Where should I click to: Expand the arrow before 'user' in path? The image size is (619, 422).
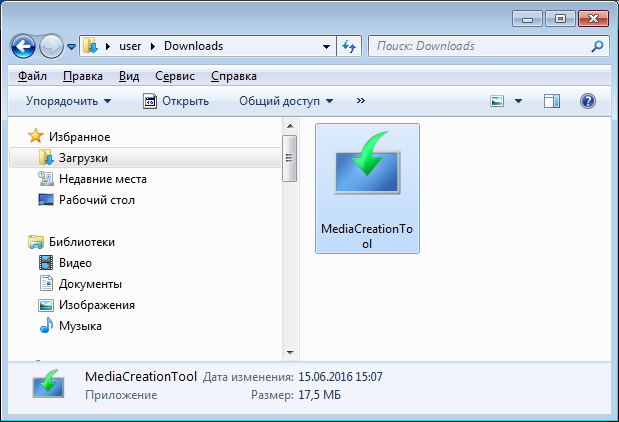click(108, 46)
